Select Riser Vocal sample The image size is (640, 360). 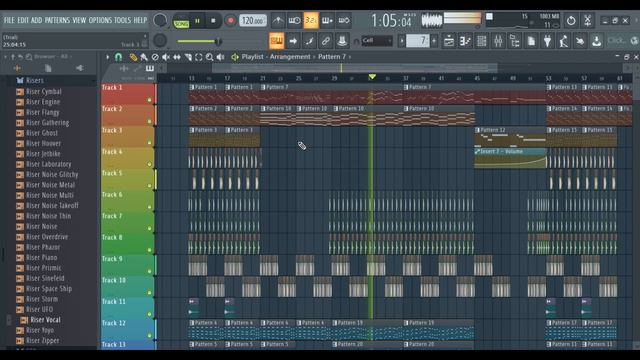pos(45,320)
